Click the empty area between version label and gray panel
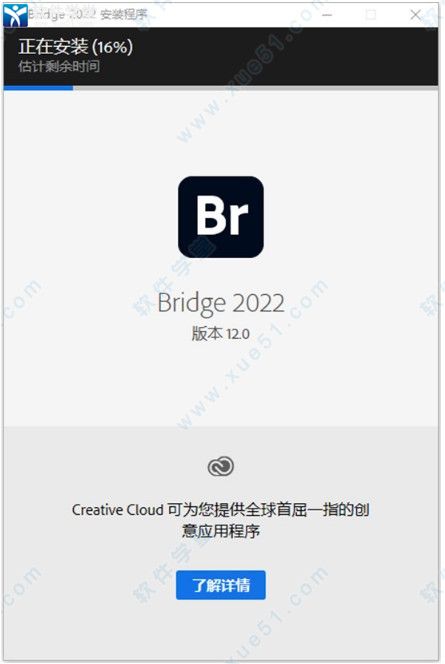The image size is (445, 664). [221, 384]
